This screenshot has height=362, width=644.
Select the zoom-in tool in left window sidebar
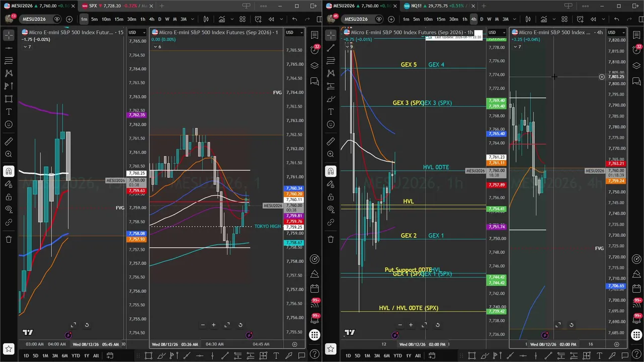(x=9, y=154)
